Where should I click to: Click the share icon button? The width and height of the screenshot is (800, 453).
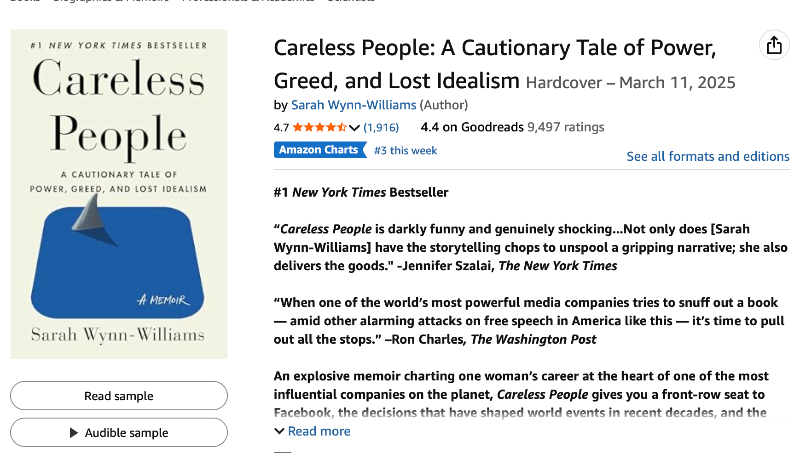pyautogui.click(x=774, y=45)
